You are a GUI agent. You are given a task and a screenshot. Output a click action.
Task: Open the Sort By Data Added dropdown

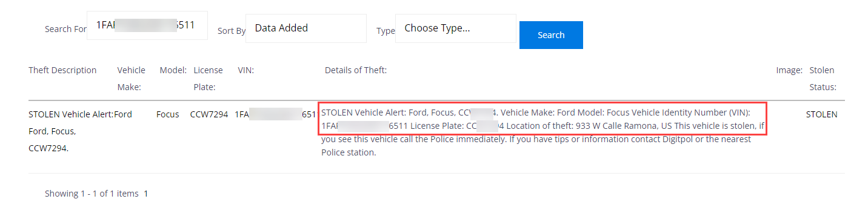(306, 28)
